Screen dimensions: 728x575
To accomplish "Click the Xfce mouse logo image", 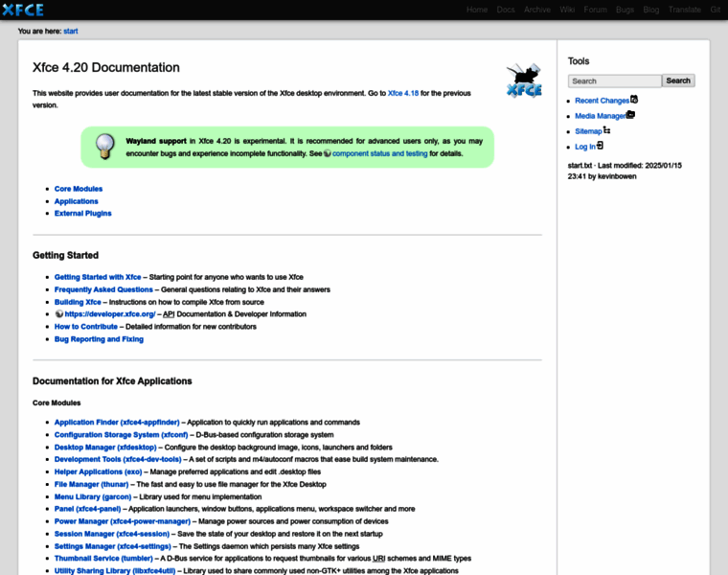I will (524, 80).
